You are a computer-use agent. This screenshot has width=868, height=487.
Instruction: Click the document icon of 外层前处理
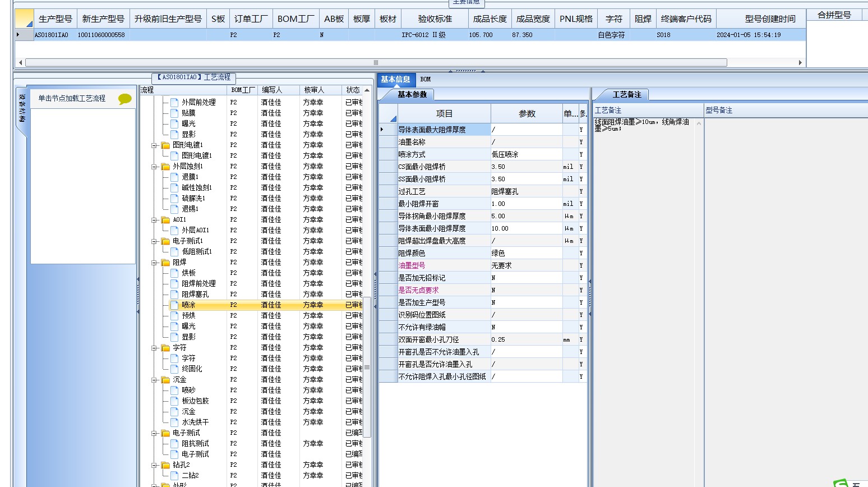point(174,102)
